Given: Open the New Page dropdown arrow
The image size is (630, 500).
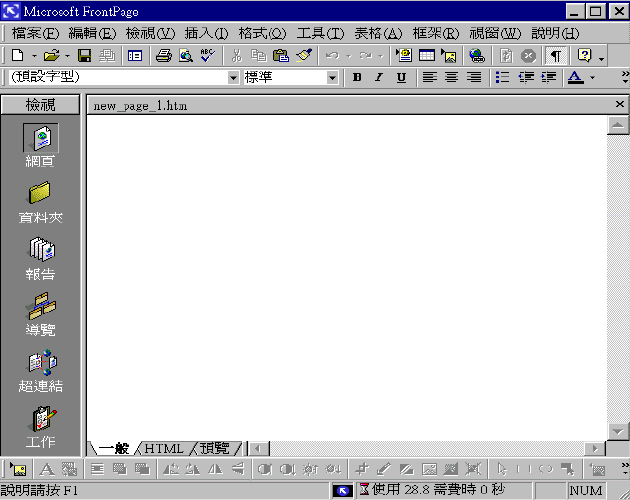Looking at the screenshot, I should click(x=34, y=55).
